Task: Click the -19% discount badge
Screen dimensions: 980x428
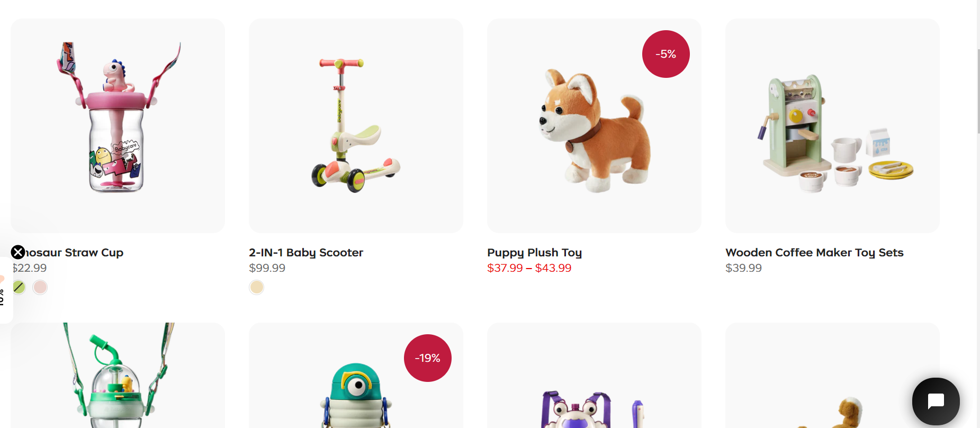Action: pyautogui.click(x=427, y=358)
